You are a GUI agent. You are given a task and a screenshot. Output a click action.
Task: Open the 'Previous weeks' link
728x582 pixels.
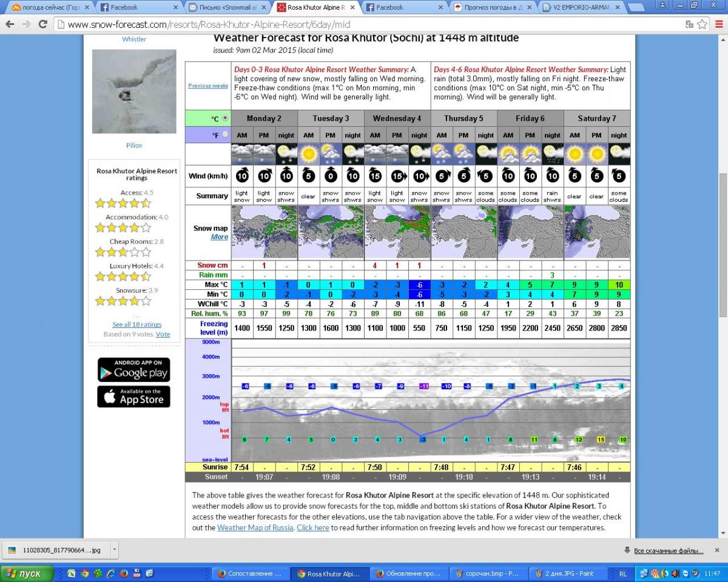click(x=208, y=85)
